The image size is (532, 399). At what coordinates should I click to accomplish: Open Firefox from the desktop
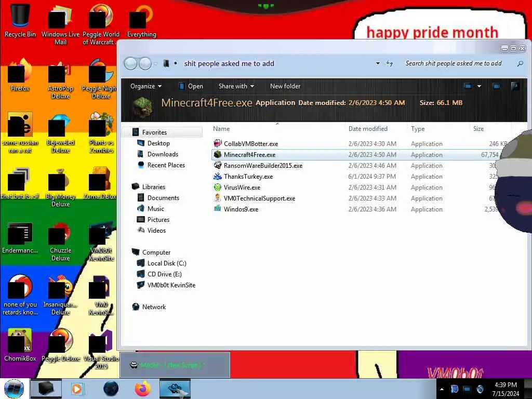tap(20, 75)
